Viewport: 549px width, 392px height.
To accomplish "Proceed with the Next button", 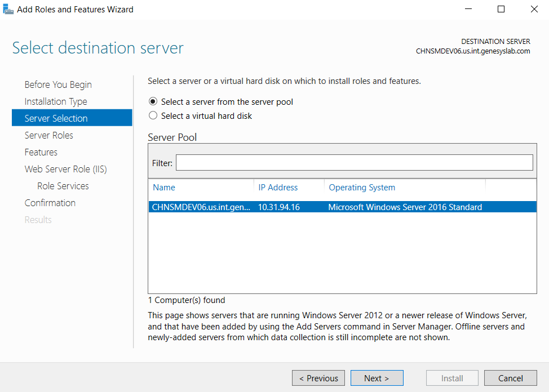I will pyautogui.click(x=377, y=378).
